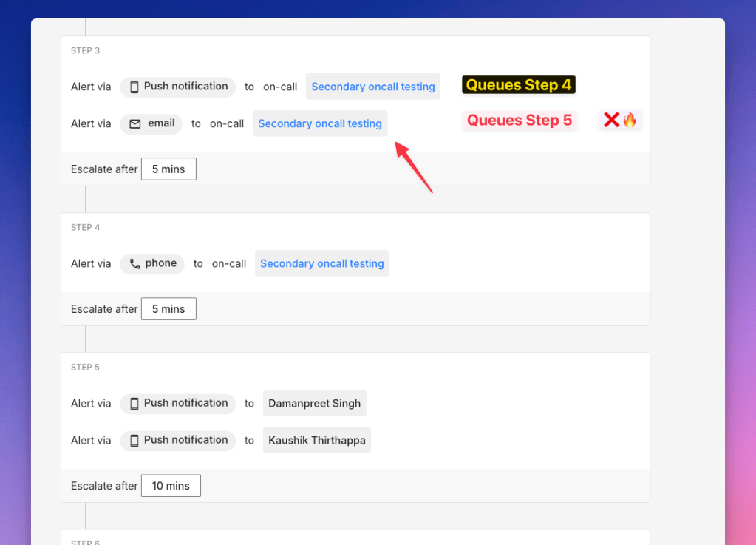The width and height of the screenshot is (756, 545).
Task: Click the red Queues Step 5 label
Action: 520,121
